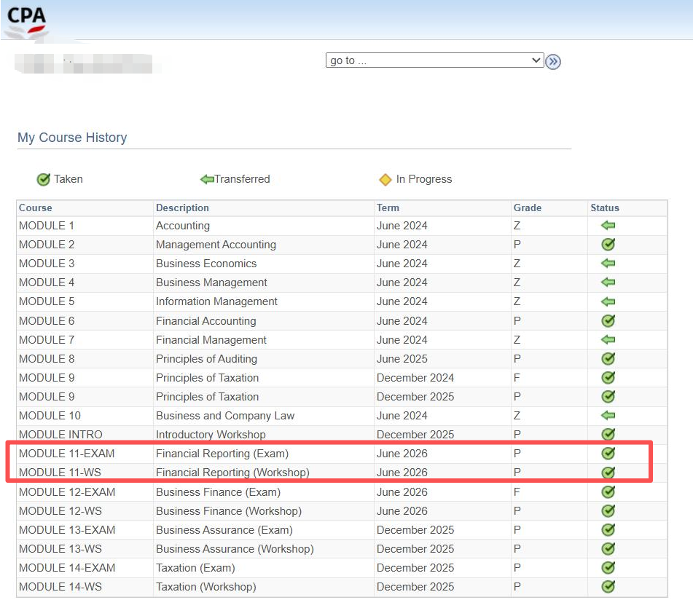Select the Business Management description cell
This screenshot has height=616, width=693.
click(264, 283)
